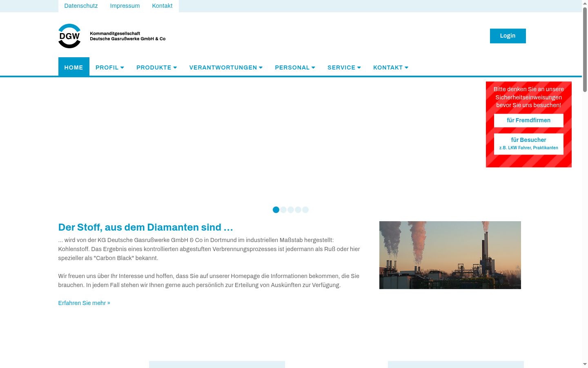Click the scrollbar up arrow

click(x=585, y=3)
